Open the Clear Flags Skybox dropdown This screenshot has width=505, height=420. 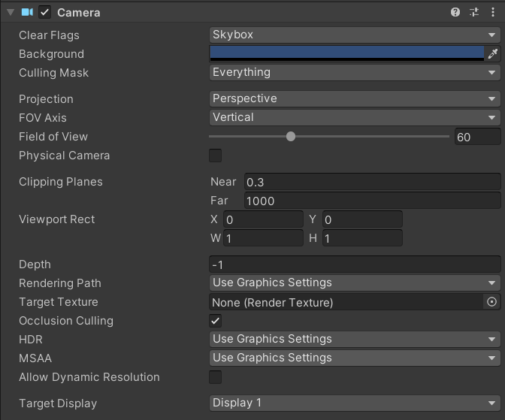coord(355,35)
